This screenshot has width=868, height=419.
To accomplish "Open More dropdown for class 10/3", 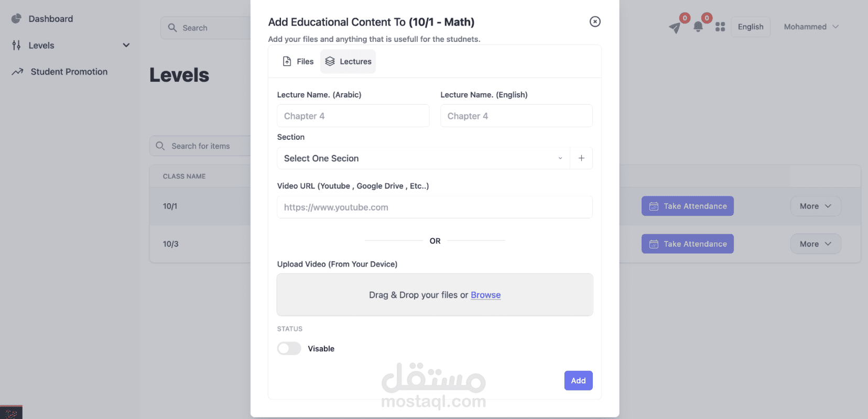I will (x=815, y=244).
